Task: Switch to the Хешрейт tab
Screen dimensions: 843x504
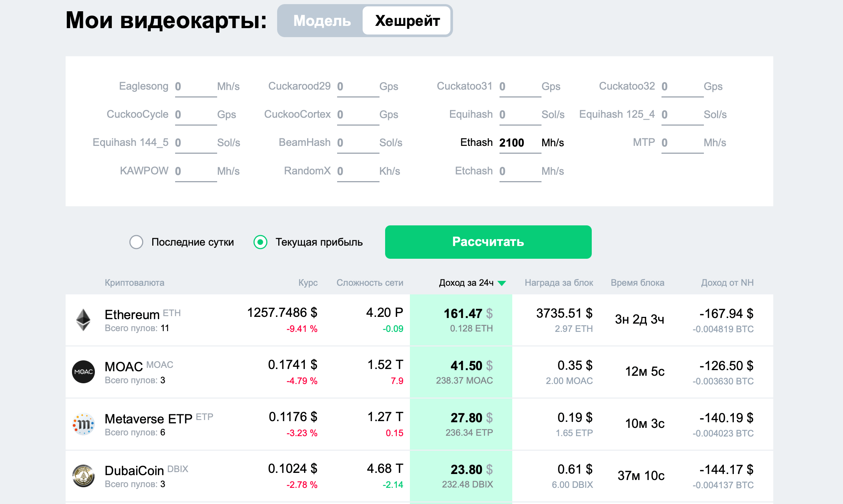Action: pos(407,21)
